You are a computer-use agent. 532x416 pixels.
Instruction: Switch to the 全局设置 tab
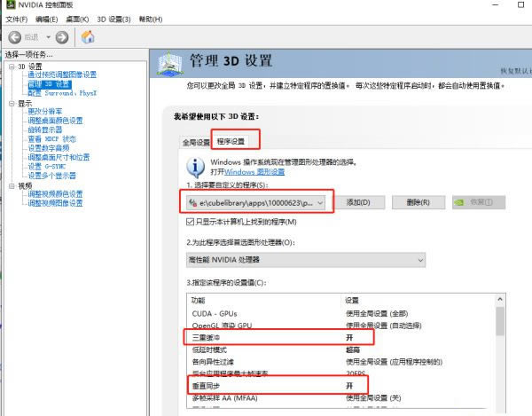pyautogui.click(x=195, y=142)
